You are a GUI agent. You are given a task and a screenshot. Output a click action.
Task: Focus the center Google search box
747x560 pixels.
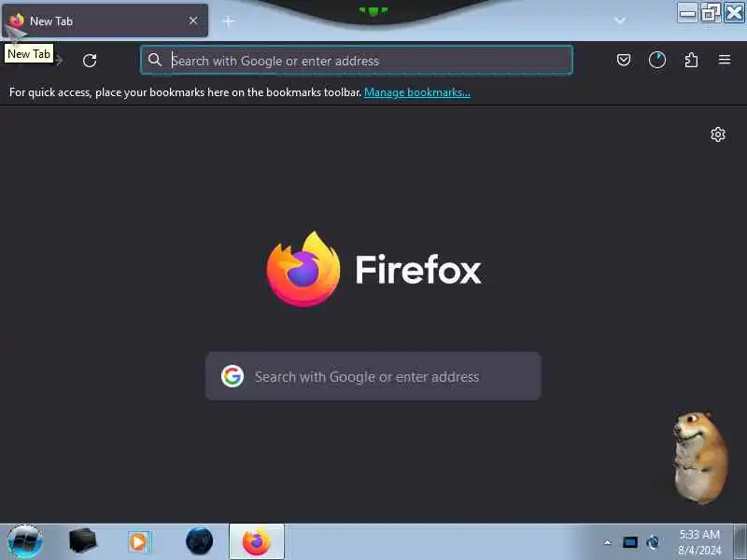(373, 376)
